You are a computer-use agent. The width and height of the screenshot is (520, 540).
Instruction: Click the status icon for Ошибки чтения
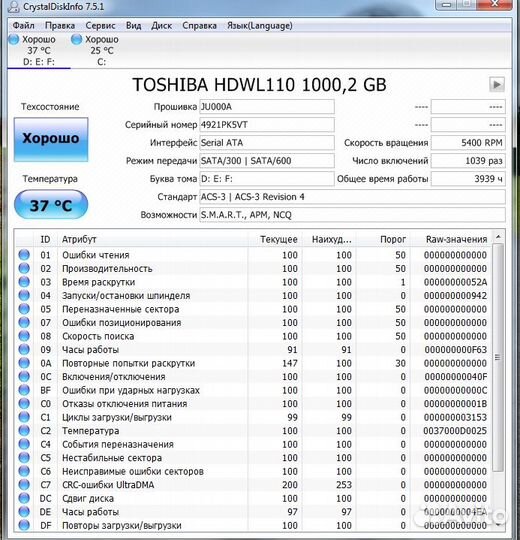coord(24,255)
